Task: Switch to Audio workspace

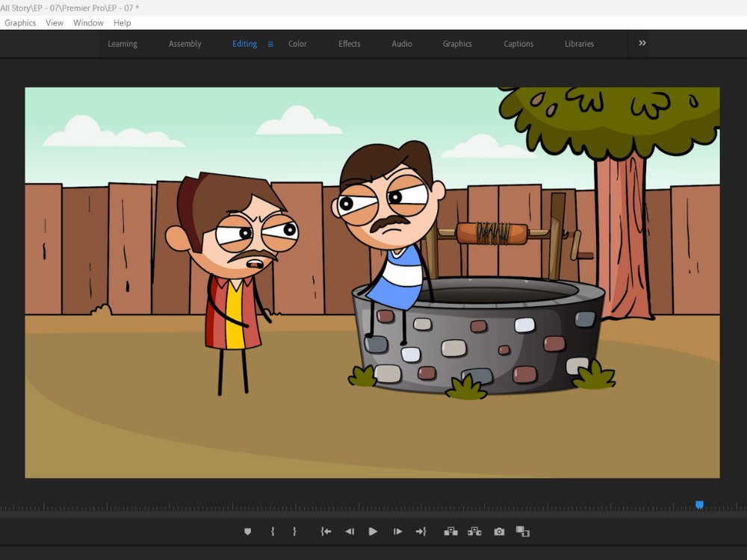Action: tap(402, 44)
